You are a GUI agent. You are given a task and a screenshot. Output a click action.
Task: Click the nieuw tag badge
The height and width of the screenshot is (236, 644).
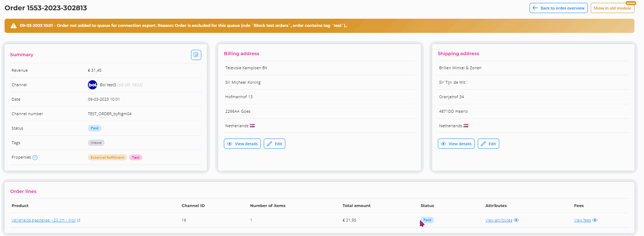(96, 143)
